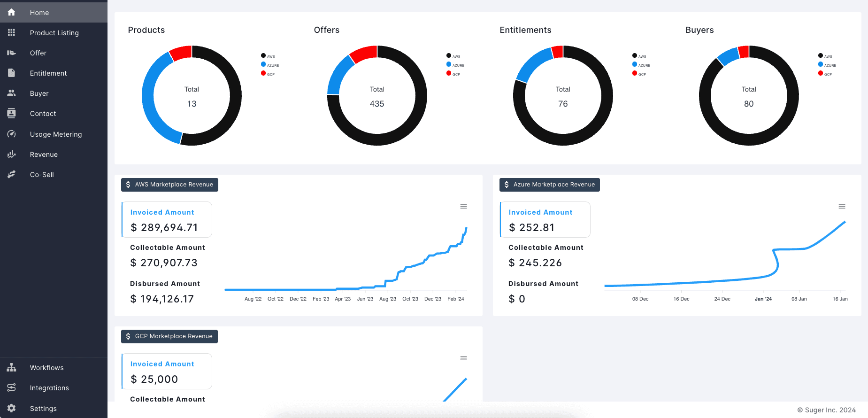The height and width of the screenshot is (418, 868).
Task: Toggle GCP series in Buyers chart legend
Action: coord(825,74)
